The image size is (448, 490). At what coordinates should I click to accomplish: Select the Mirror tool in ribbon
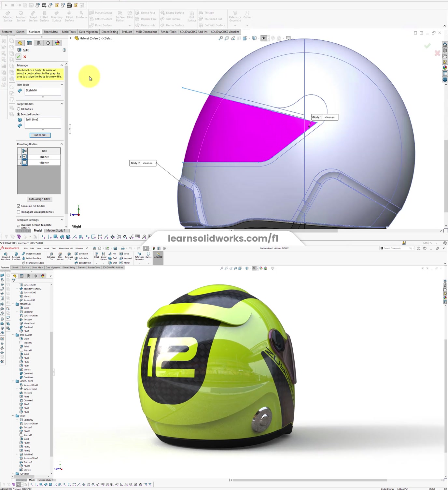(125, 263)
